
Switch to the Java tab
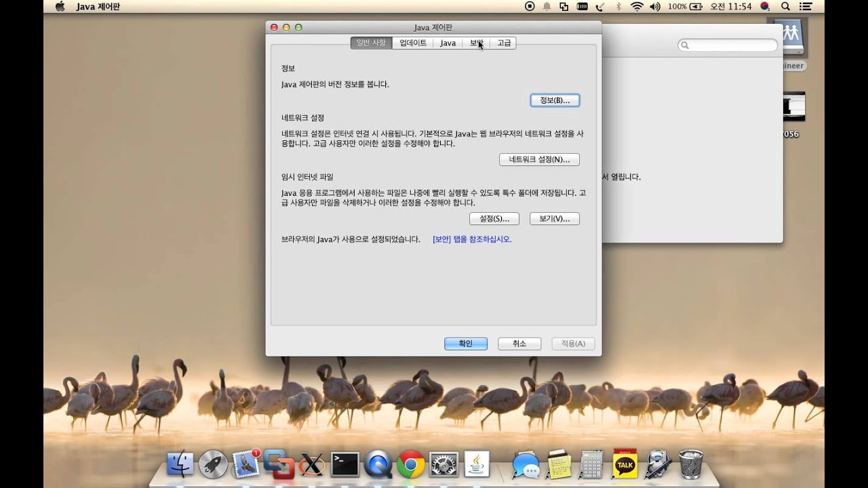click(x=448, y=43)
